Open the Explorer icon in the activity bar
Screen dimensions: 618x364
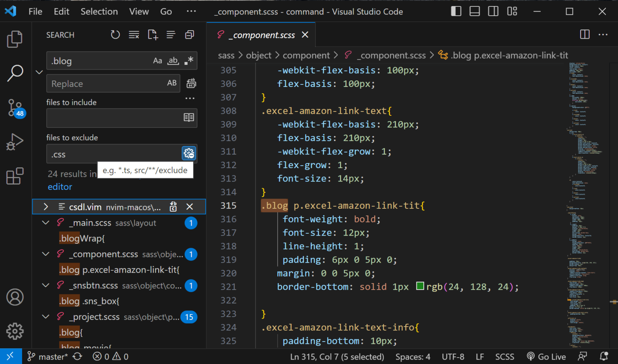[x=15, y=39]
